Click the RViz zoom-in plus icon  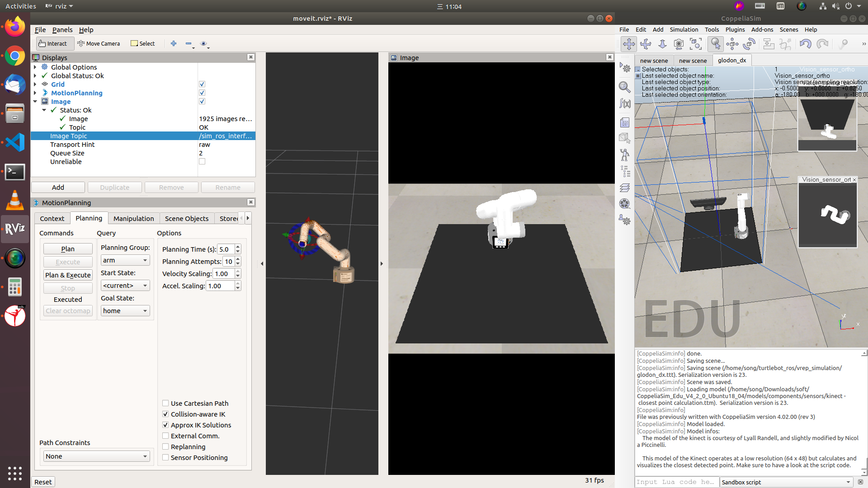(174, 43)
